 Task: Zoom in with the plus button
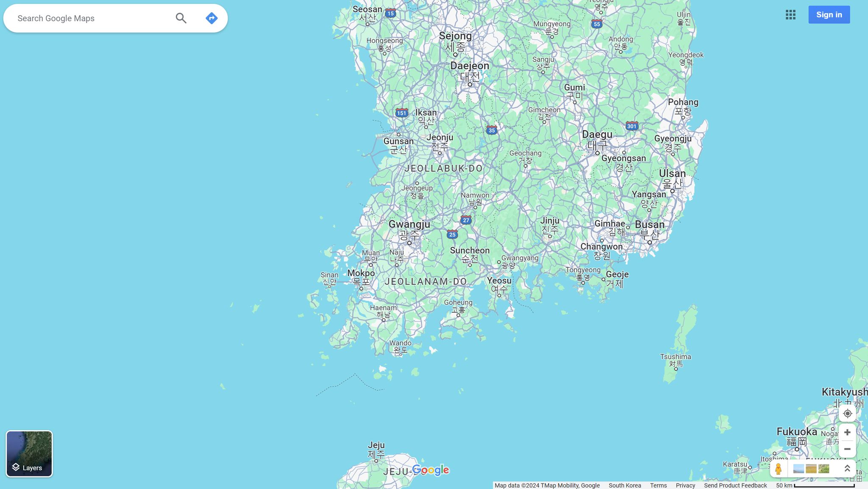[847, 432]
